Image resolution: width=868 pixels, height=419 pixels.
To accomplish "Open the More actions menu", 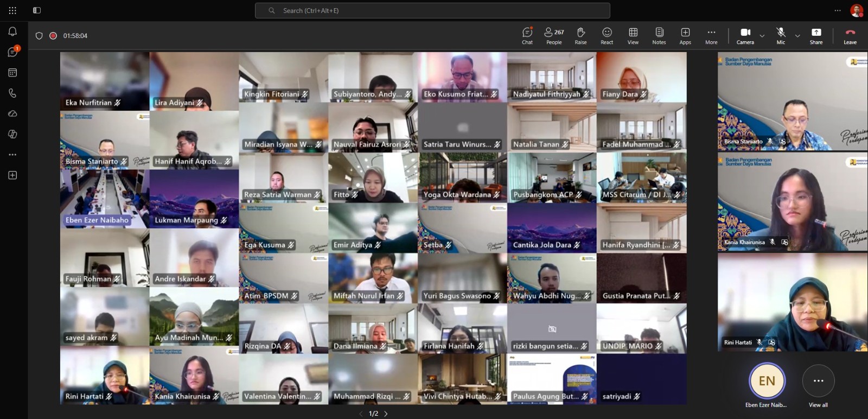I will (x=711, y=36).
